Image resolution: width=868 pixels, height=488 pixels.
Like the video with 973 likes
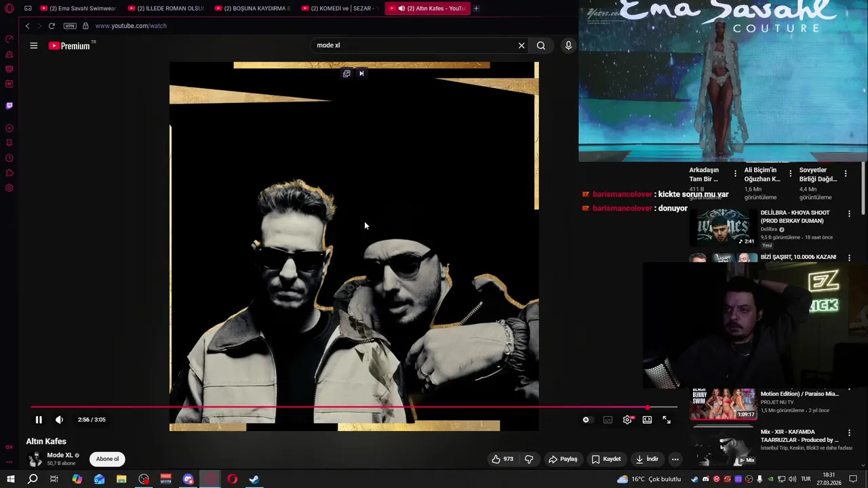click(x=502, y=459)
